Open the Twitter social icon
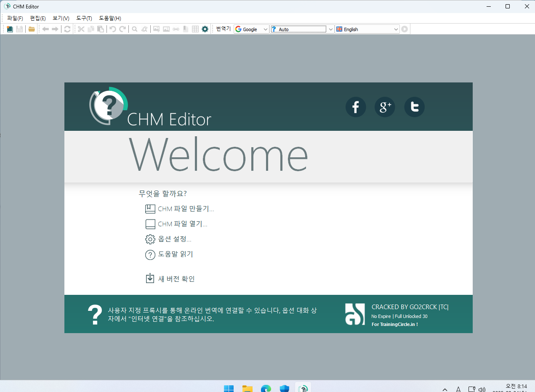The width and height of the screenshot is (535, 392). pos(415,107)
